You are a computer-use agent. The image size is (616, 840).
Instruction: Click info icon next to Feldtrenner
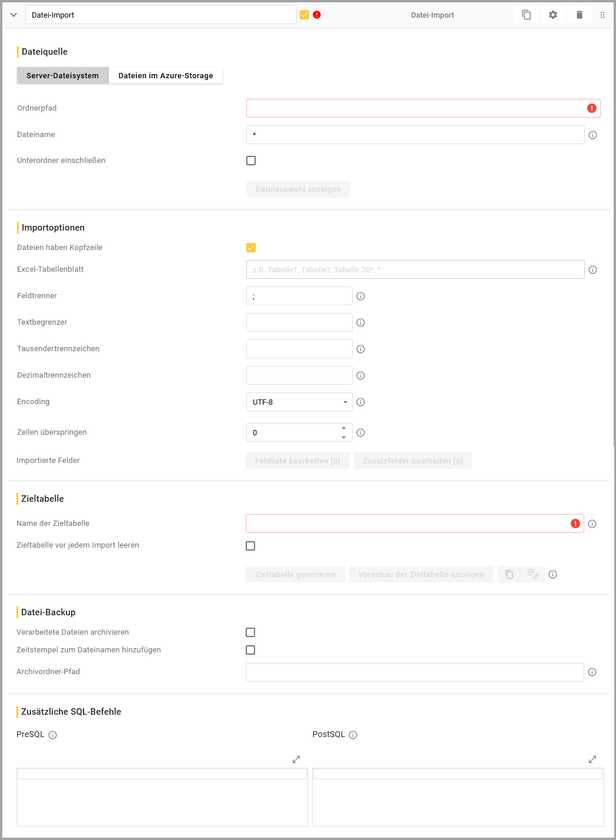point(360,296)
